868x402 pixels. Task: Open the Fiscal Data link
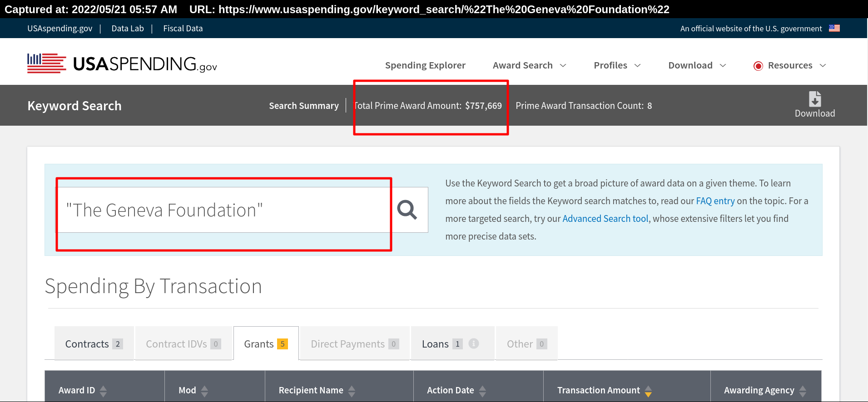(183, 28)
